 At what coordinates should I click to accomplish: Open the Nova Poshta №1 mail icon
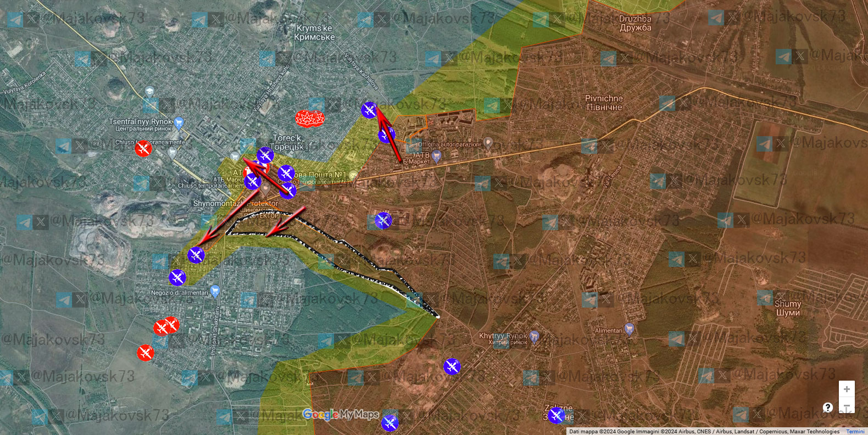pos(353,176)
